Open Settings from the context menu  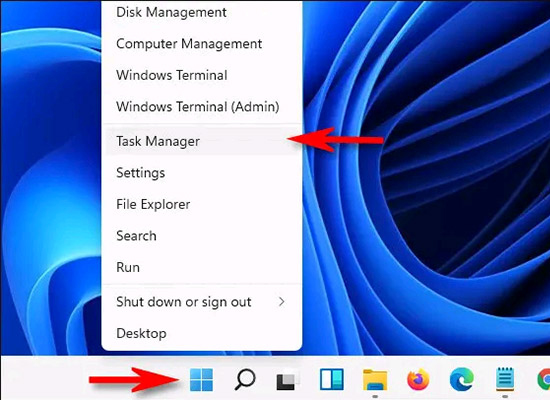click(202, 173)
